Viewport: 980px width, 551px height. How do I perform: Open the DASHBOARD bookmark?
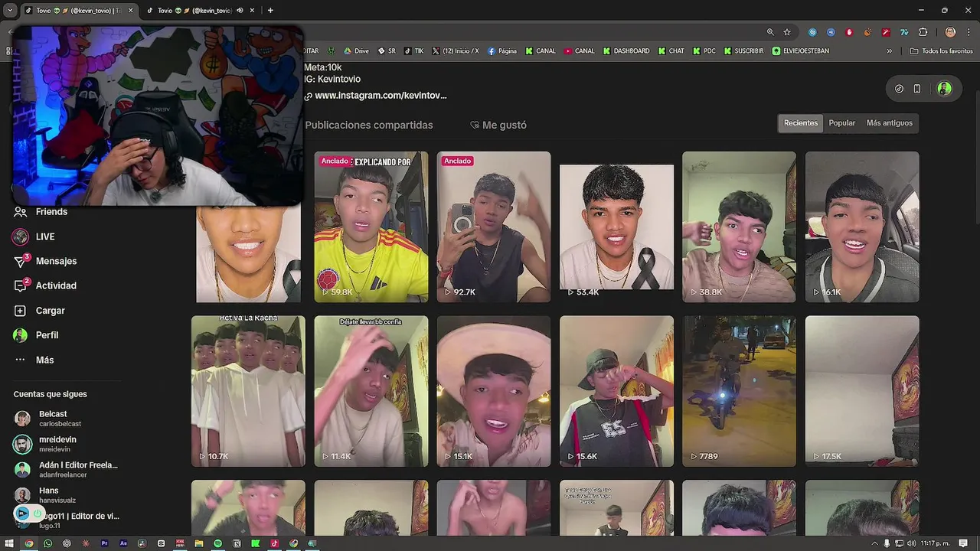click(626, 51)
